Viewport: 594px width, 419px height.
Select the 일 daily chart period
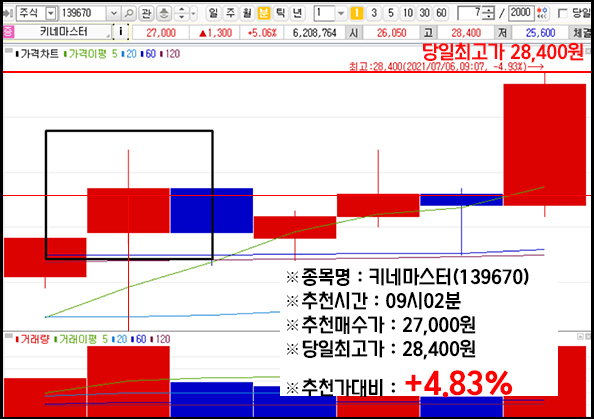point(214,13)
